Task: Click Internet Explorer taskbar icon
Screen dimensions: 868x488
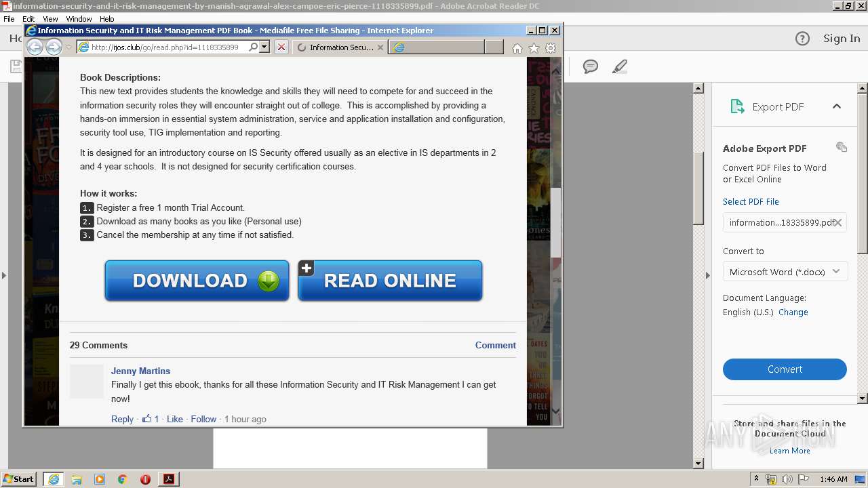Action: (53, 479)
